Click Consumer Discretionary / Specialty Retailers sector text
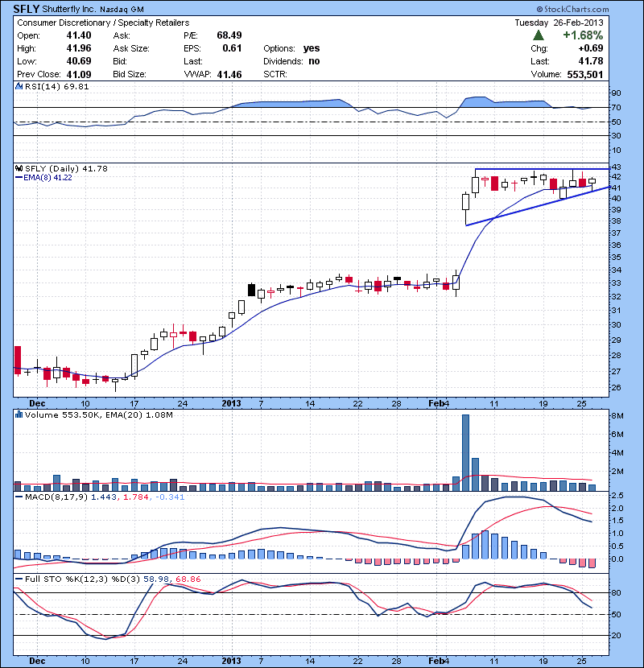644x668 pixels. click(103, 23)
